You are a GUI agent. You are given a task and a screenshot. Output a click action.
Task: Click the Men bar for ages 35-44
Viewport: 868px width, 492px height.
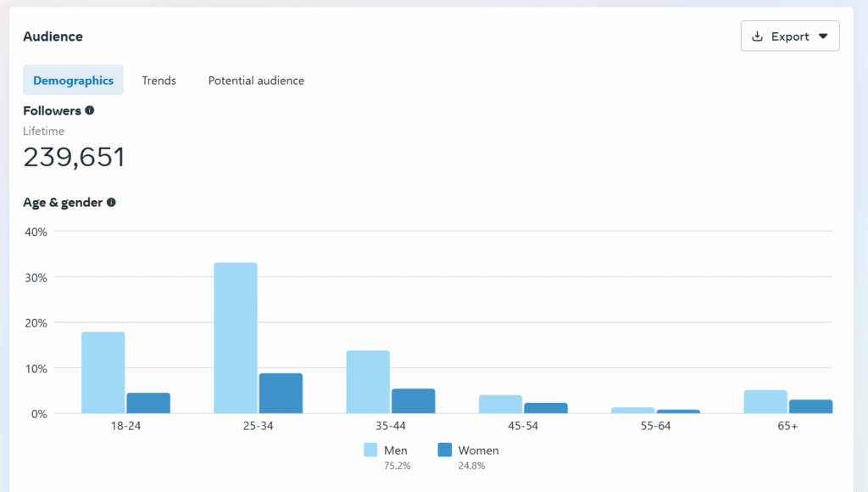pos(368,382)
